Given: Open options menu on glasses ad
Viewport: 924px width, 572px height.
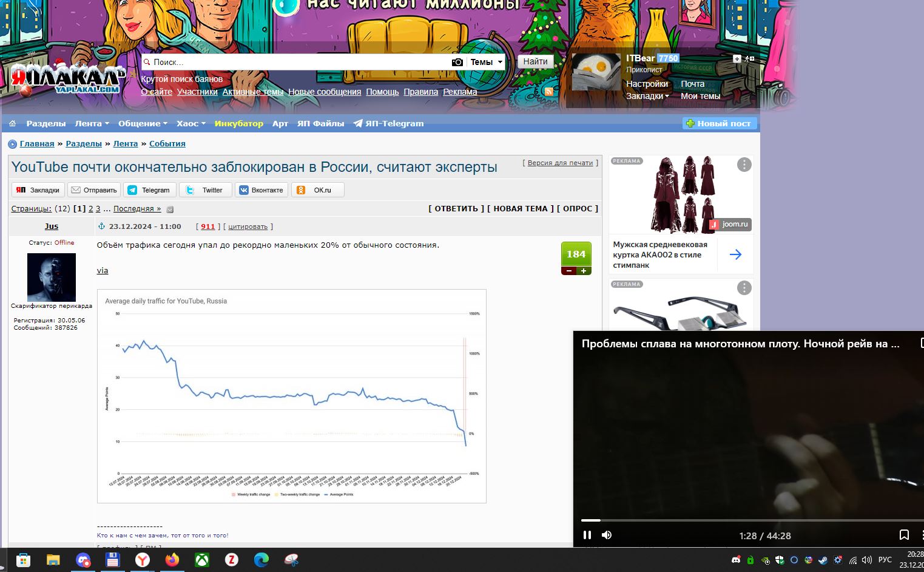Looking at the screenshot, I should [x=744, y=288].
